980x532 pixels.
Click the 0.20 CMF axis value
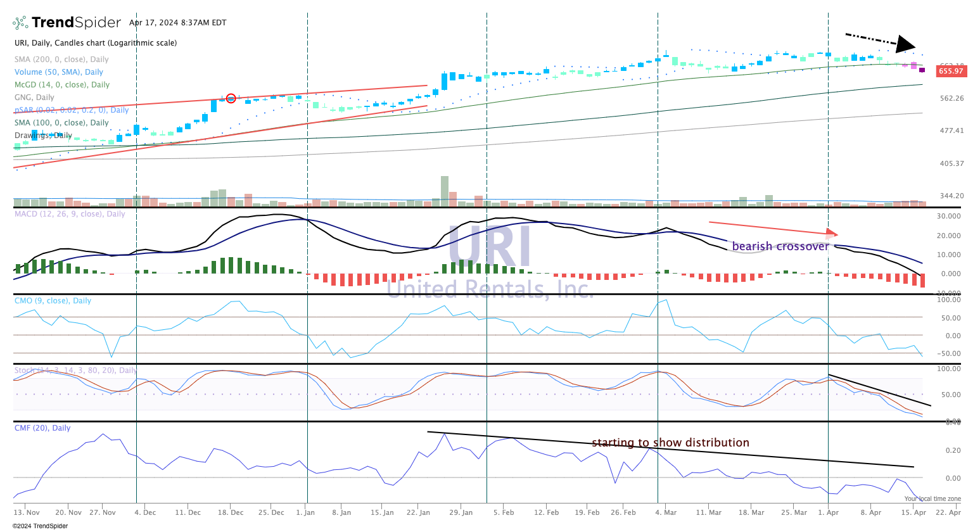pyautogui.click(x=953, y=451)
